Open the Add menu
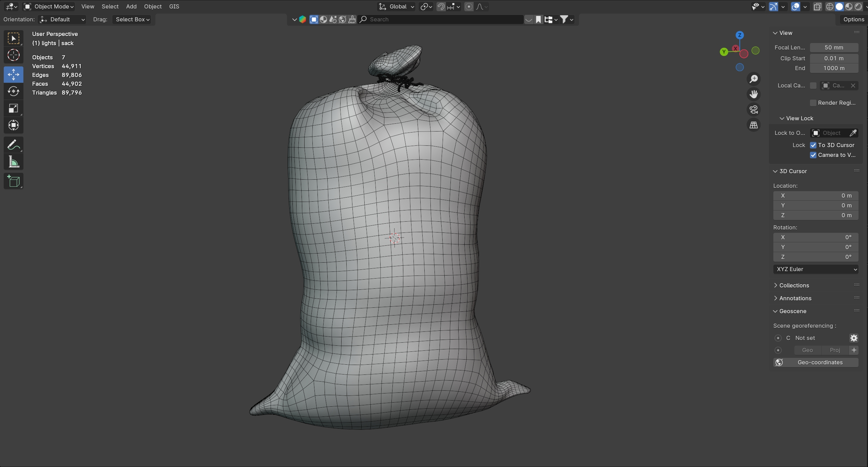This screenshot has width=868, height=467. pos(131,6)
